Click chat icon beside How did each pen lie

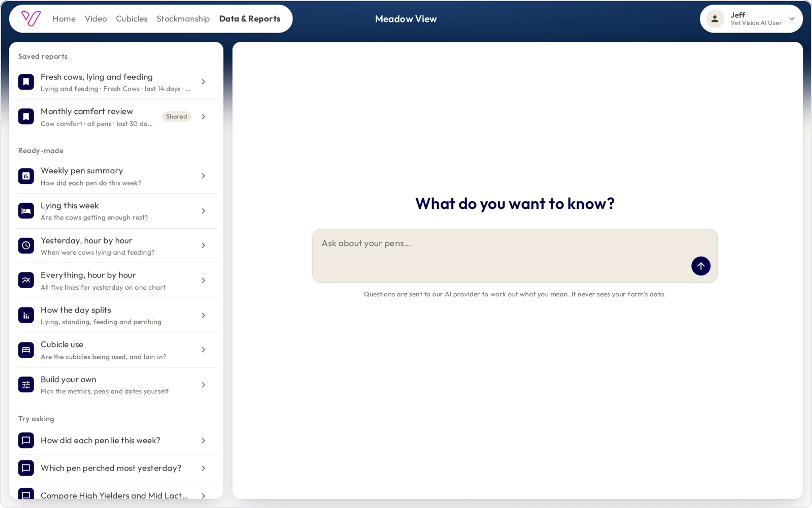click(x=26, y=440)
